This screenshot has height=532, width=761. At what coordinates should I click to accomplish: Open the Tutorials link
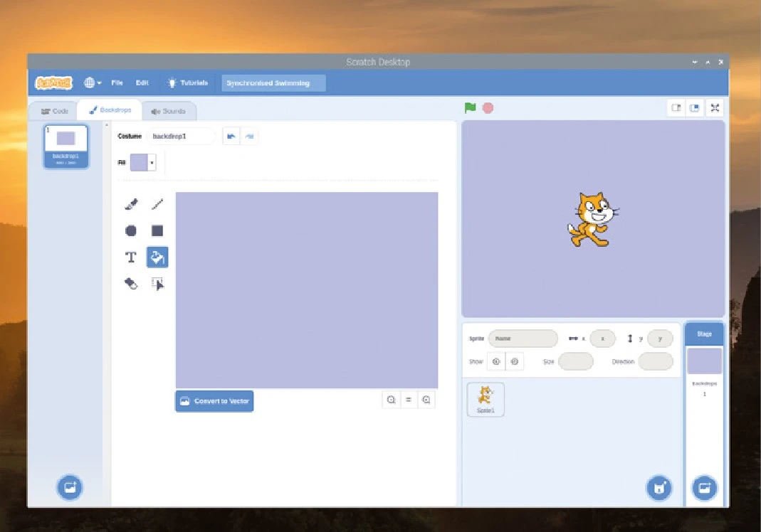pyautogui.click(x=187, y=83)
